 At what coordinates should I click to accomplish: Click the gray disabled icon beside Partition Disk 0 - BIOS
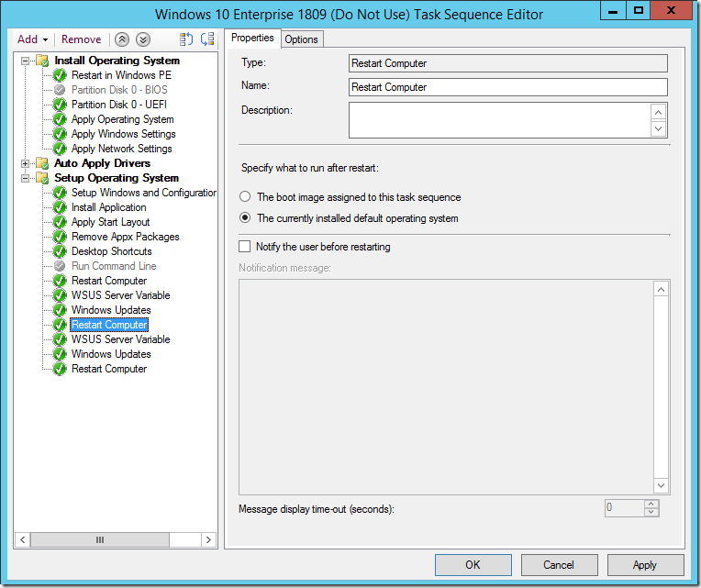coord(60,90)
